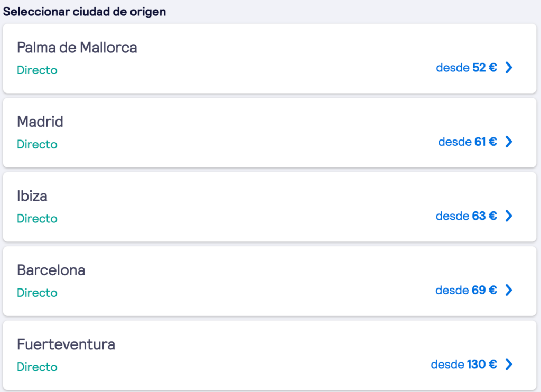Click 'Directo' label under Barcelona

[x=37, y=293]
